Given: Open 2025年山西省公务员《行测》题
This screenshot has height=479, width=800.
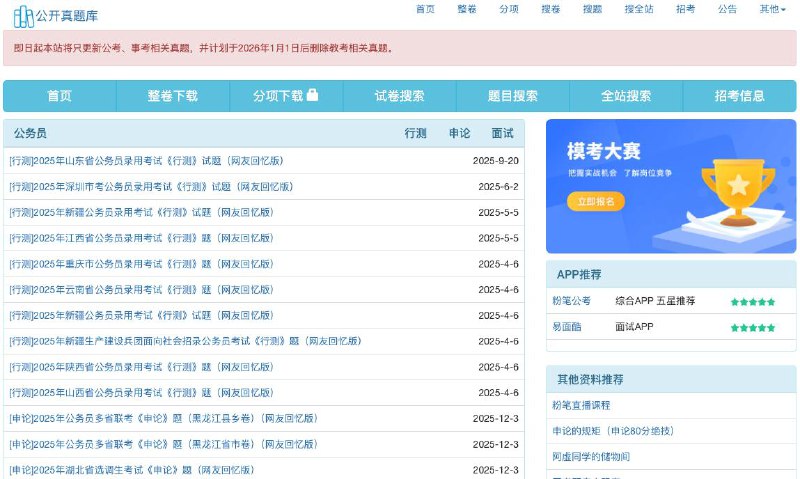Looking at the screenshot, I should tap(141, 393).
